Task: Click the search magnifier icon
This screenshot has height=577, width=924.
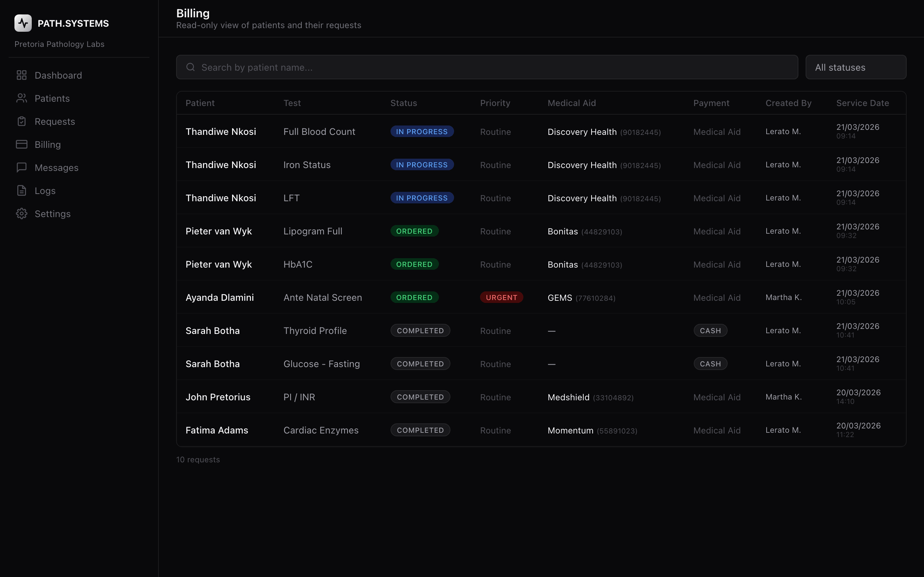Action: tap(191, 67)
